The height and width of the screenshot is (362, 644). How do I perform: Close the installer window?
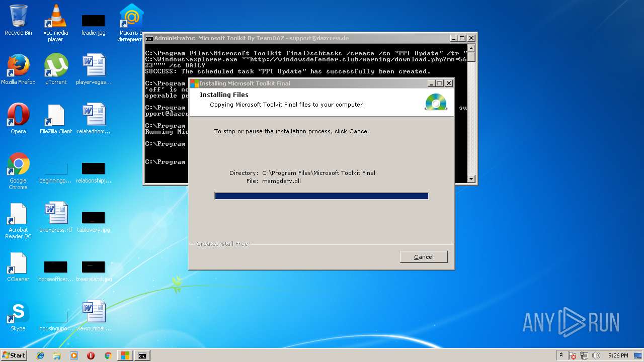[448, 83]
